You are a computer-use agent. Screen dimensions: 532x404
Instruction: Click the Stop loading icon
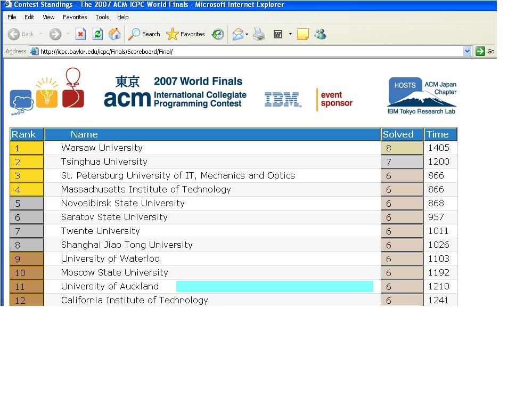80,34
